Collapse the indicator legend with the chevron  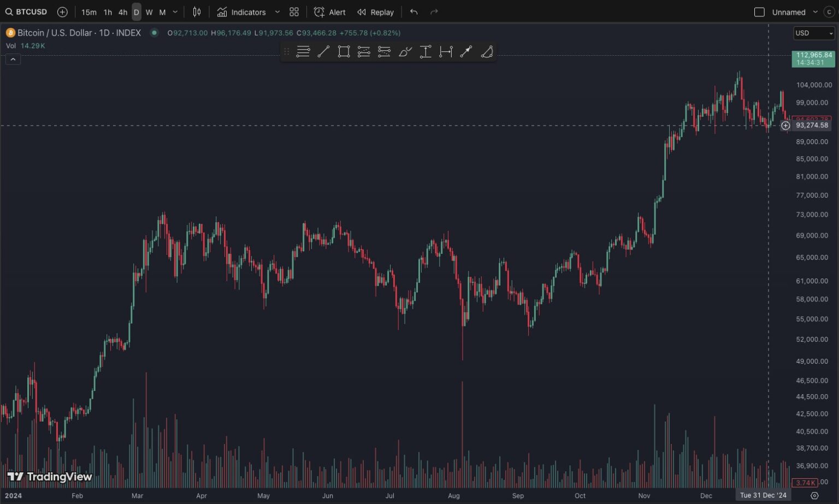click(13, 60)
